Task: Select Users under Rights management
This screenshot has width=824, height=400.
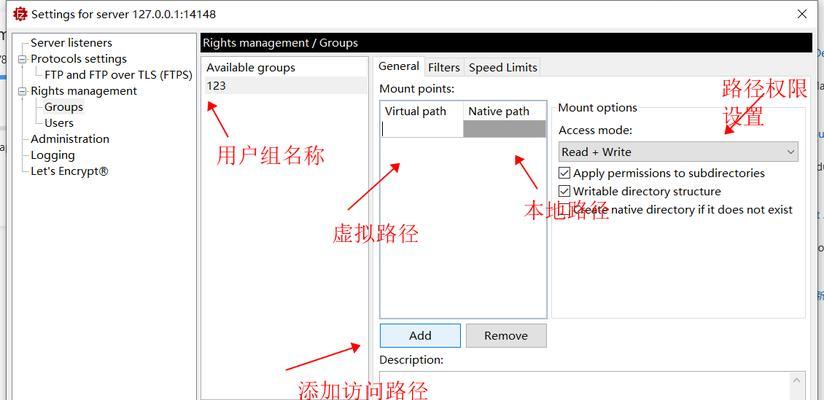Action: point(59,123)
